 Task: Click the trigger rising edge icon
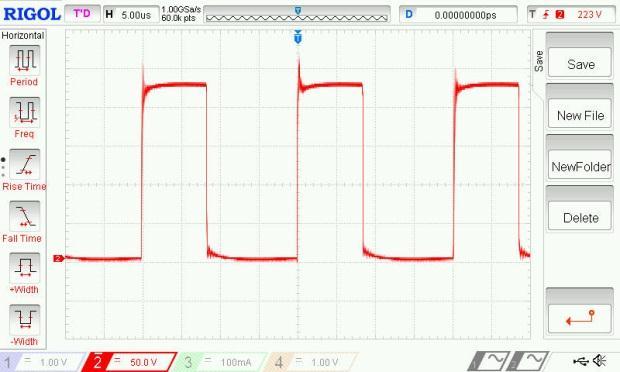[x=546, y=15]
